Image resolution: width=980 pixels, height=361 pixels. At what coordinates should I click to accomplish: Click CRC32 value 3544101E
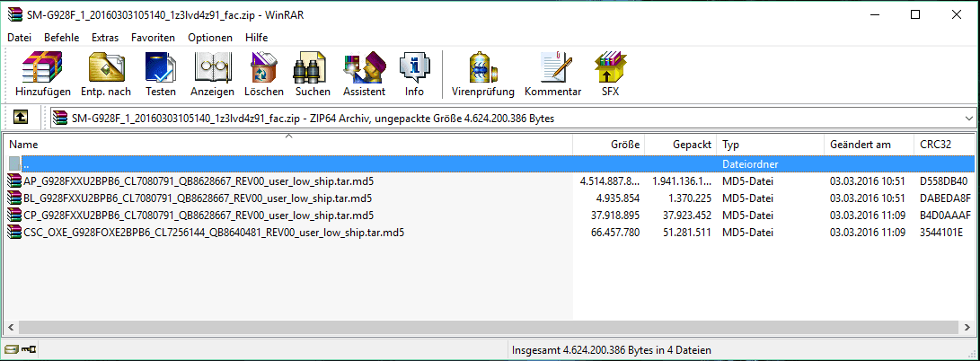pyautogui.click(x=942, y=233)
